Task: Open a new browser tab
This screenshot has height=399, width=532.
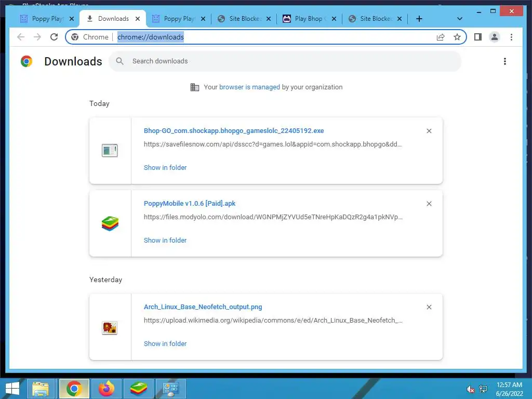Action: 419,19
